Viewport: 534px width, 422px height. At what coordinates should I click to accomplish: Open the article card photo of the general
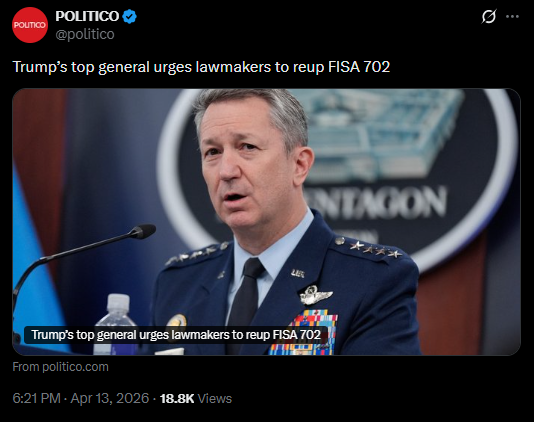point(266,222)
